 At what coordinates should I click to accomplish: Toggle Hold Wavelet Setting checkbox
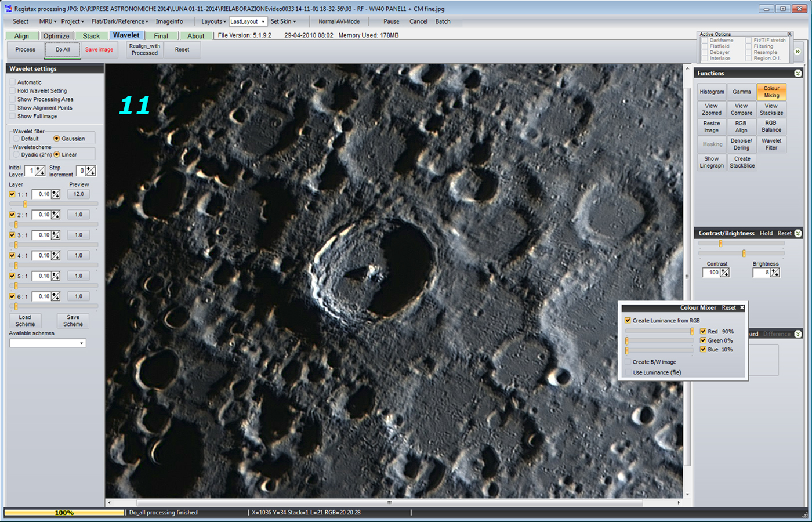[x=12, y=90]
